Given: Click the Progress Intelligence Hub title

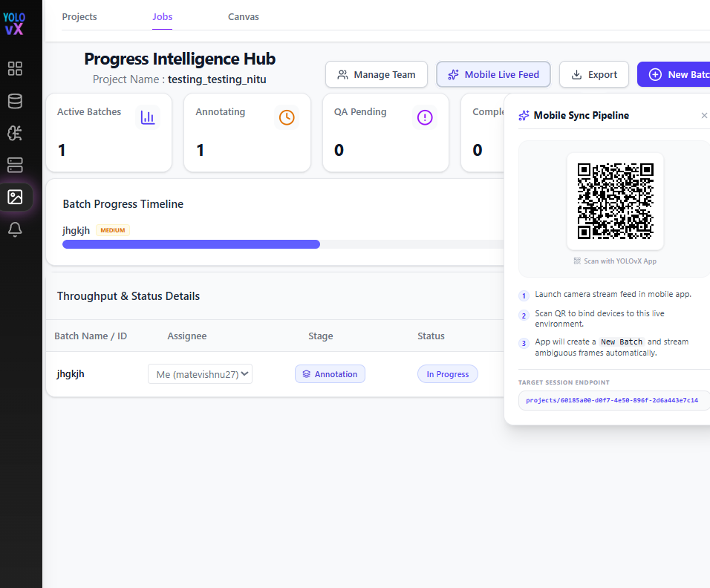Looking at the screenshot, I should (x=180, y=59).
